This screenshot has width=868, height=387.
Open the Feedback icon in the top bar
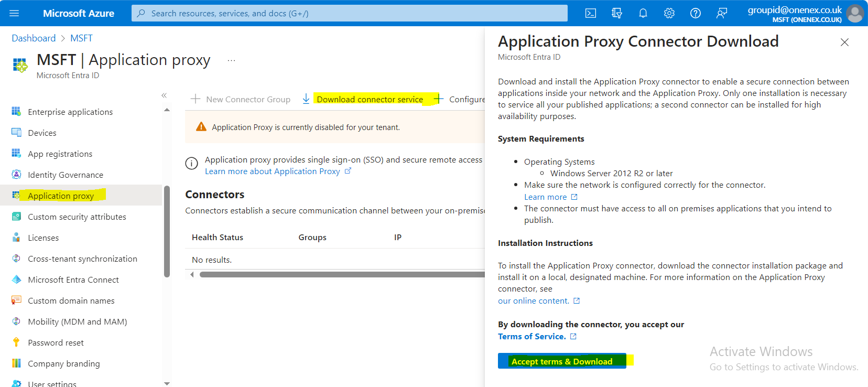point(722,13)
